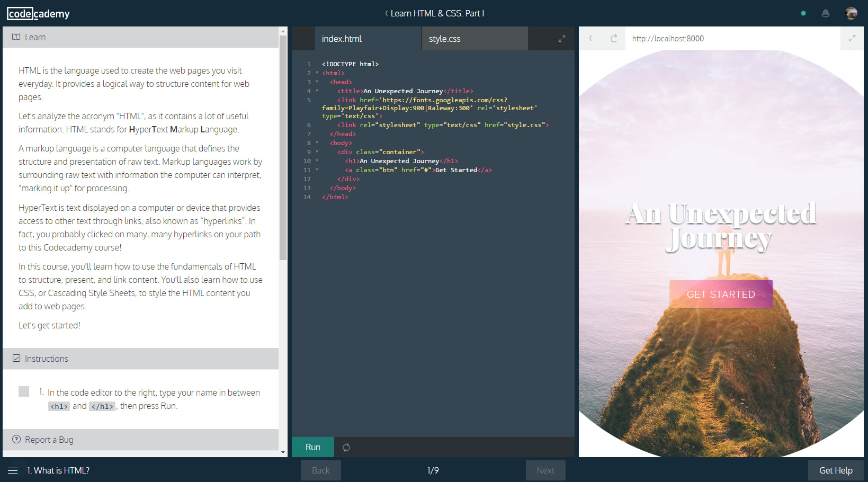This screenshot has width=868, height=482.
Task: Fold the div container on line 9
Action: [317, 151]
